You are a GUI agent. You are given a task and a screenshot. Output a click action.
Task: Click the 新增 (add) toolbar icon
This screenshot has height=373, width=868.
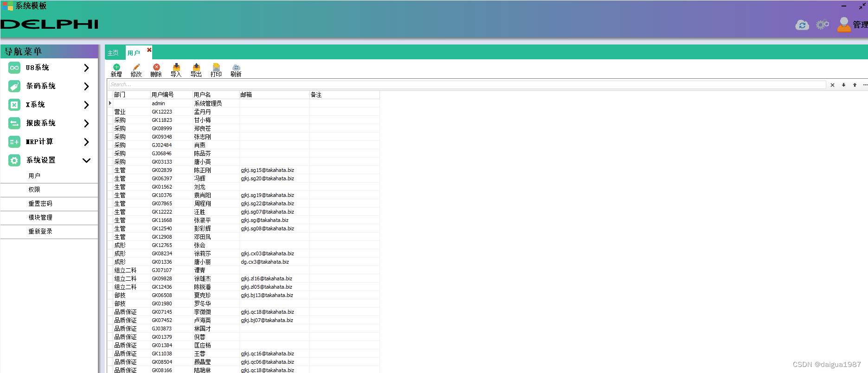(x=116, y=67)
